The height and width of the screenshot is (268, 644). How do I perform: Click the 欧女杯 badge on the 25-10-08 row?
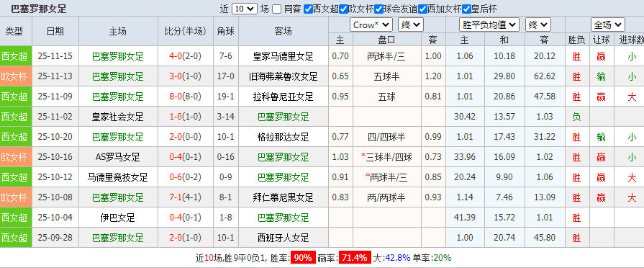16,197
